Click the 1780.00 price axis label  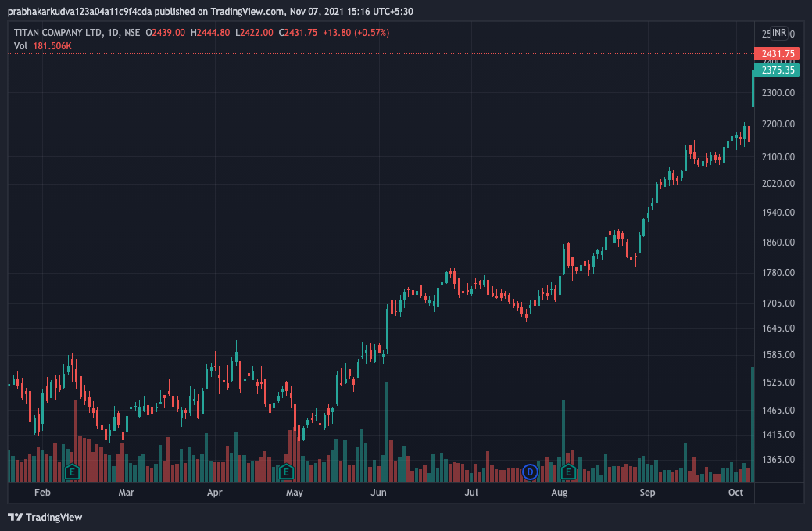click(x=778, y=272)
